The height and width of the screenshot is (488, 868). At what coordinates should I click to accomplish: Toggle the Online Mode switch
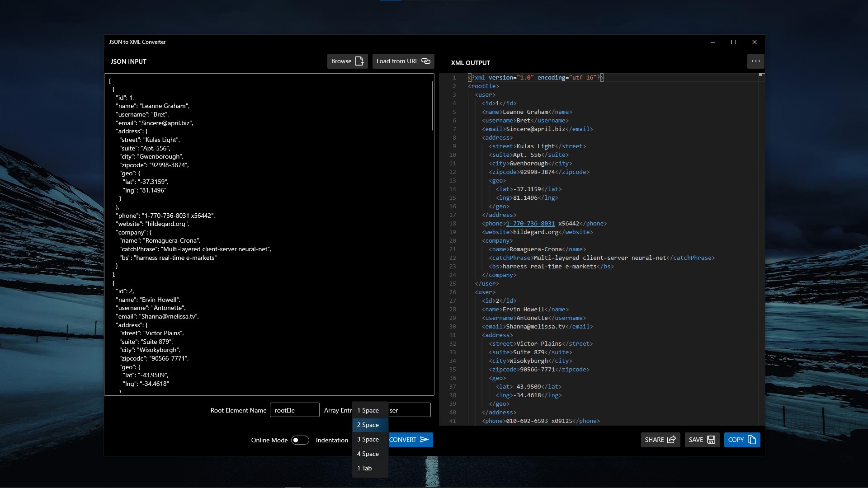tap(300, 440)
